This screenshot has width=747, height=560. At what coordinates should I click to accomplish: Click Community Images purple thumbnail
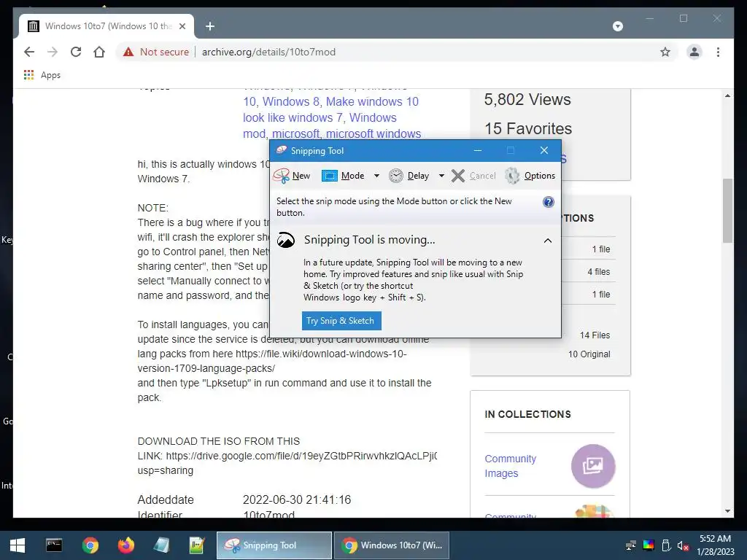click(593, 466)
